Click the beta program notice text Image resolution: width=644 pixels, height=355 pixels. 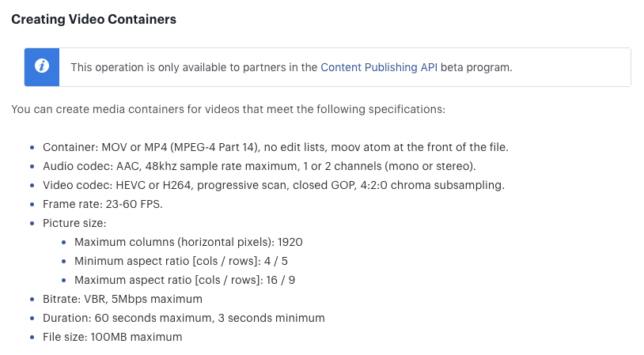(291, 67)
